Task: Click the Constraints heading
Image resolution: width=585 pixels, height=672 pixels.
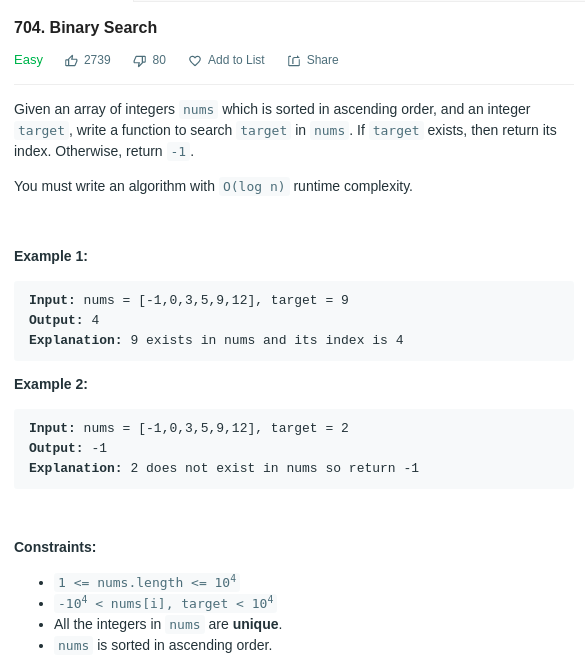Action: [55, 547]
